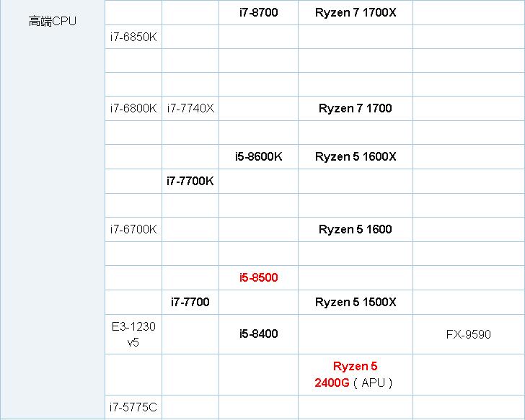Screen dimensions: 525x420
Task: Click the Ryzen 7 1700 entry
Action: (x=355, y=108)
